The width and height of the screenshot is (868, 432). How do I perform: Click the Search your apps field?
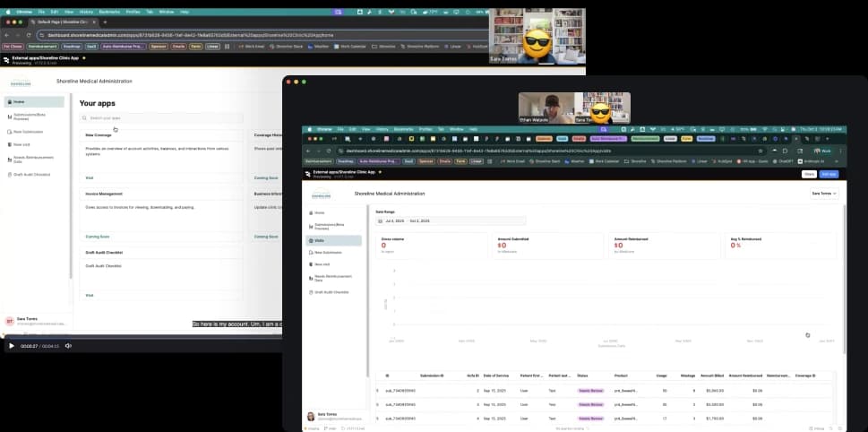pos(161,118)
